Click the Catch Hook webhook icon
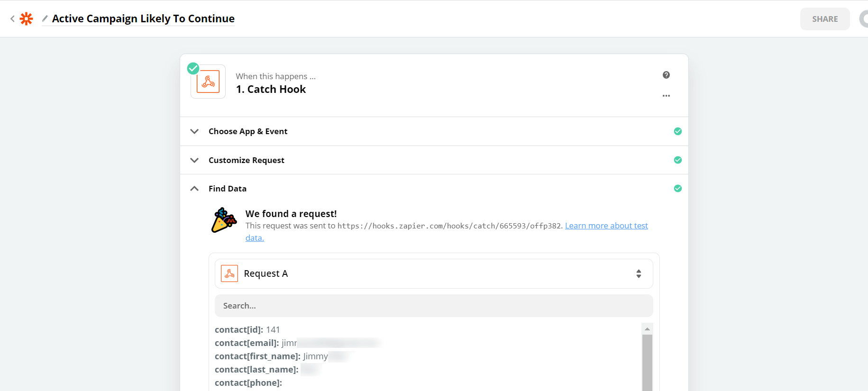Viewport: 868px width, 391px height. (208, 82)
